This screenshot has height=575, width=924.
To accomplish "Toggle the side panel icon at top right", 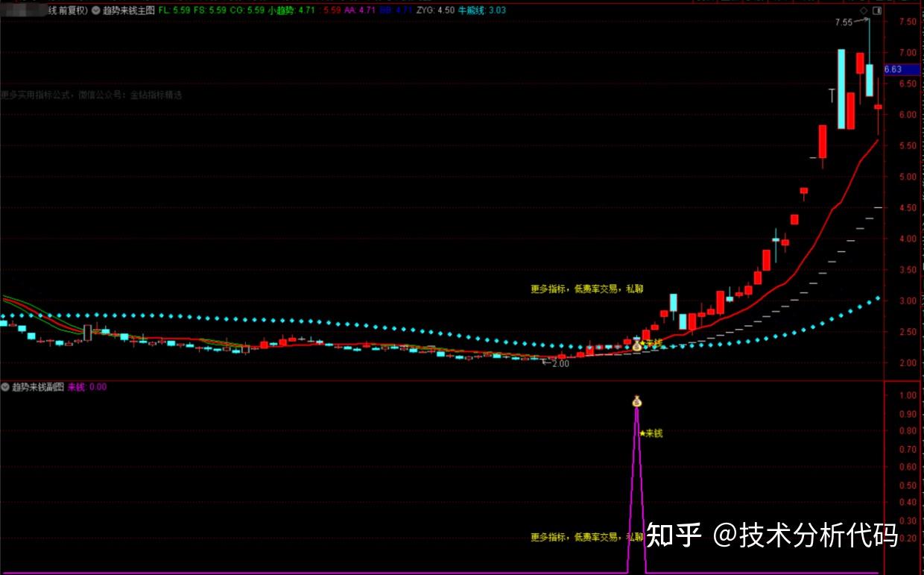I will (x=876, y=10).
